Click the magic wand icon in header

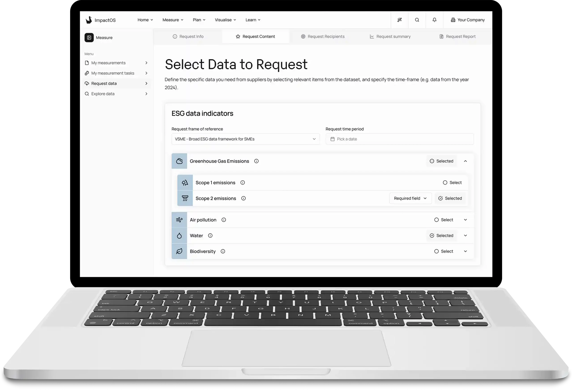click(x=400, y=20)
